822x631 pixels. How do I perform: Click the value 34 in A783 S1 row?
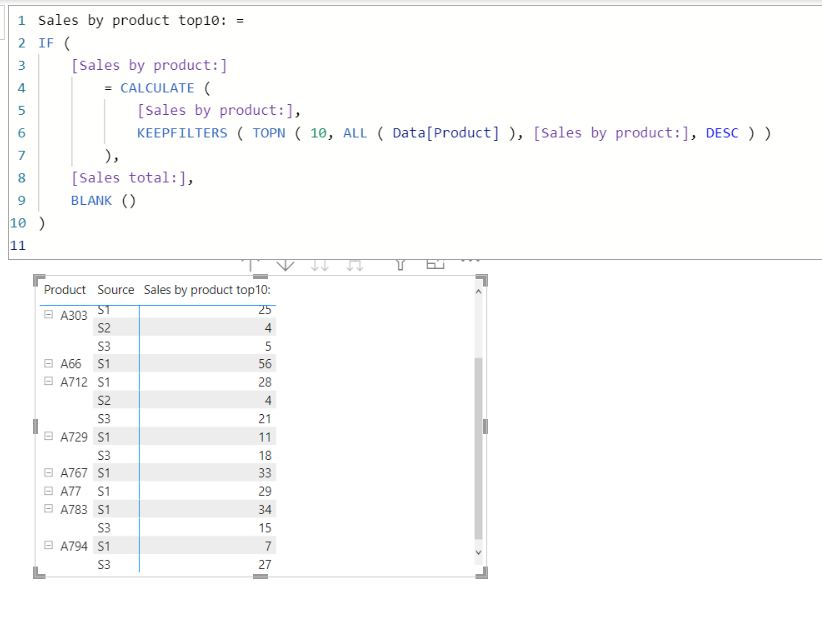(x=265, y=509)
